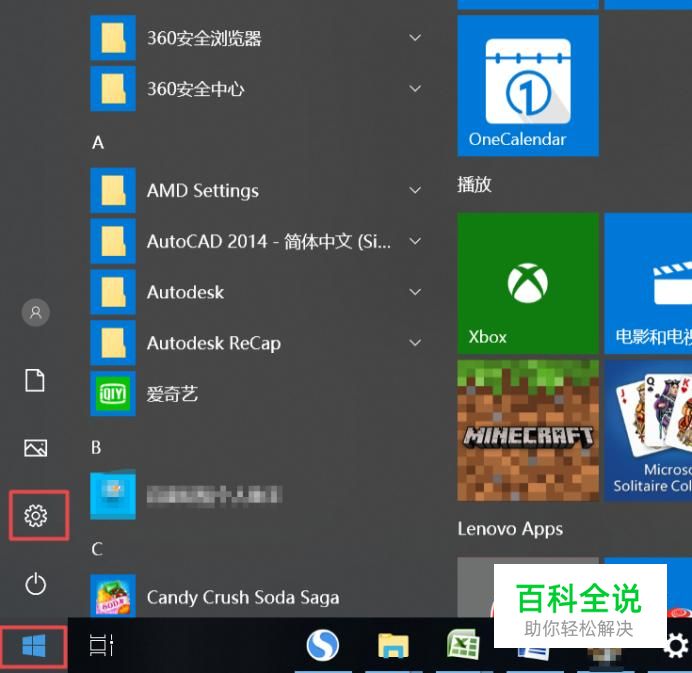
Task: Click the letter B group header
Action: tap(96, 447)
